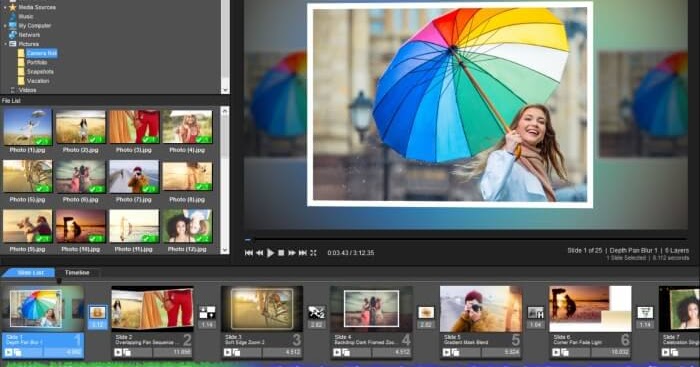Jump to the start of the show
The height and width of the screenshot is (367, 700).
point(249,253)
